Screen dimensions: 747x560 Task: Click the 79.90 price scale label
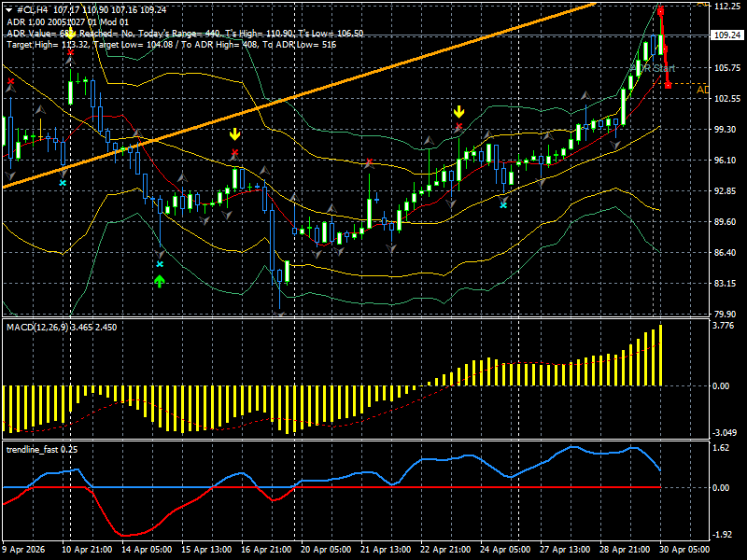coord(727,314)
